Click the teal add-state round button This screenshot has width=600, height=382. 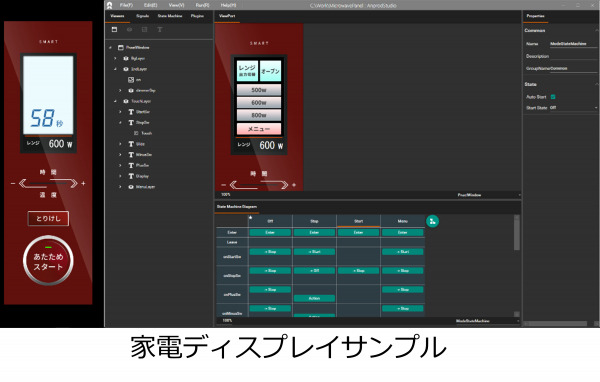click(432, 221)
